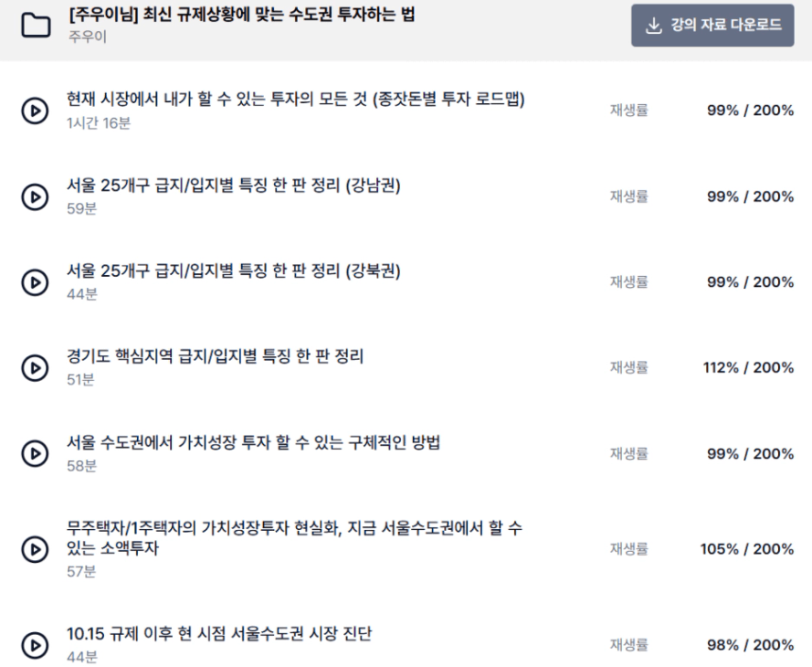The height and width of the screenshot is (667, 812).
Task: Play the 종잣돈별 투자 로드맵 lecture
Action: (x=35, y=111)
